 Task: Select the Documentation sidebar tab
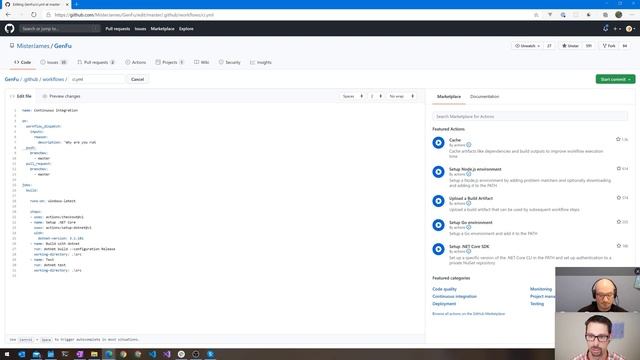pos(484,97)
